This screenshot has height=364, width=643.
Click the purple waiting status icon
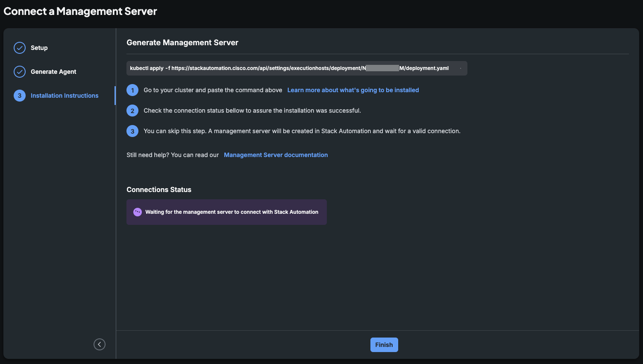click(x=138, y=212)
